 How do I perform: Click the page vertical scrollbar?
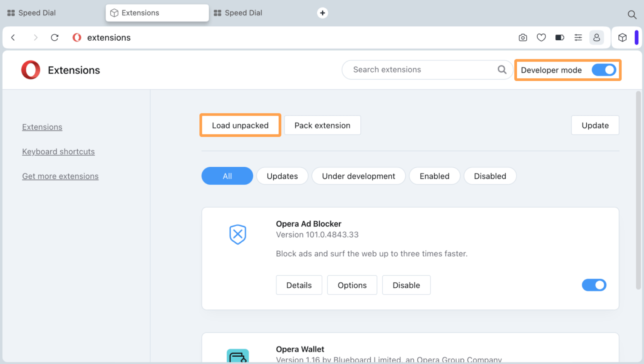(x=638, y=190)
